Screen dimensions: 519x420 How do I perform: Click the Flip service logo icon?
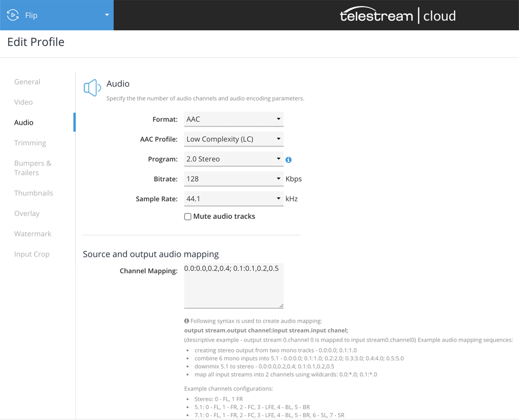[x=13, y=15]
